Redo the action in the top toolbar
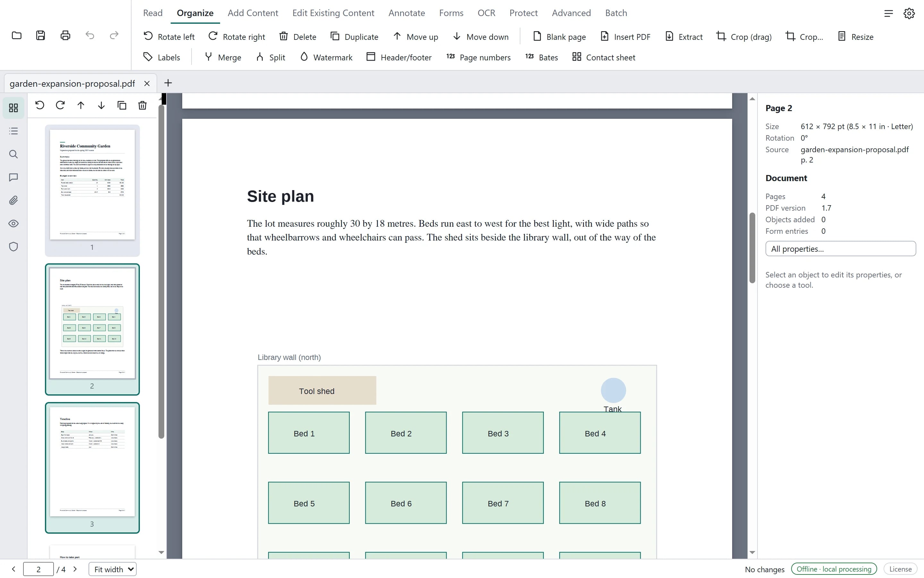 (x=114, y=36)
